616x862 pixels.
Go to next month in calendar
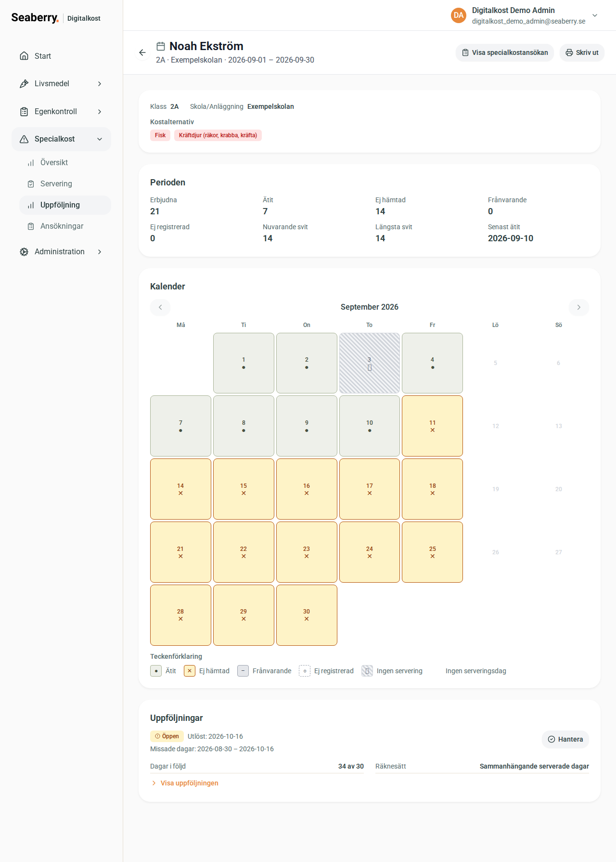579,307
